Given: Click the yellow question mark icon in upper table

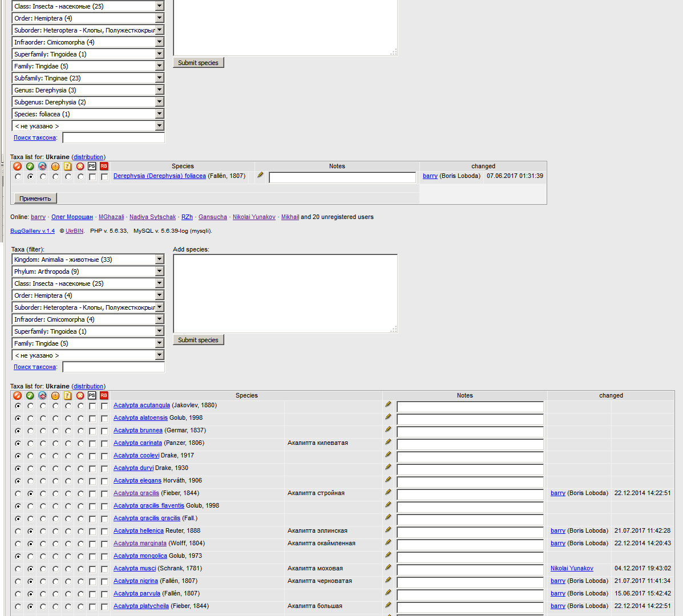Looking at the screenshot, I should [x=67, y=166].
